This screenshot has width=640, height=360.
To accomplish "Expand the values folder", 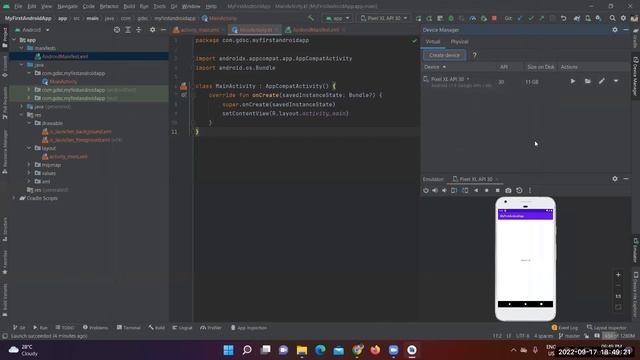I will [29, 173].
